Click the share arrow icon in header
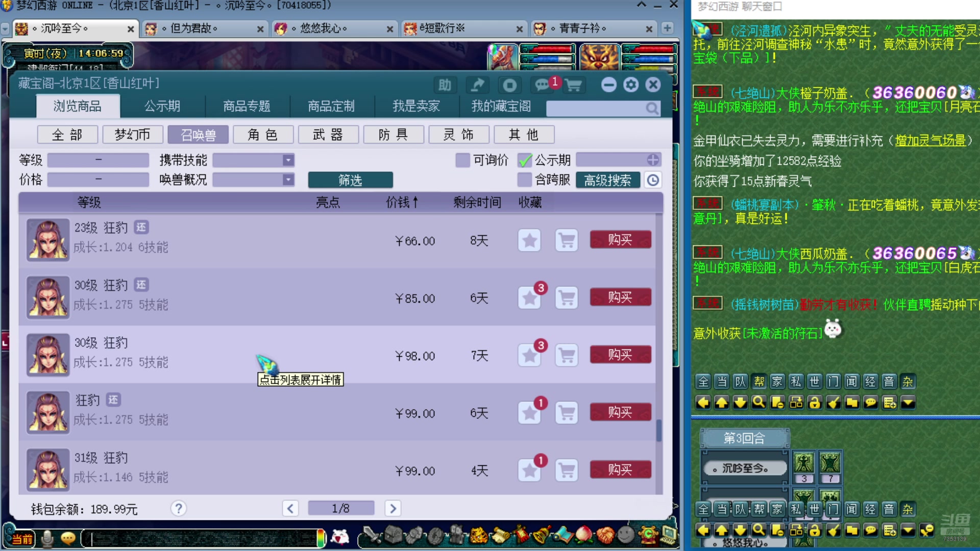 click(477, 85)
